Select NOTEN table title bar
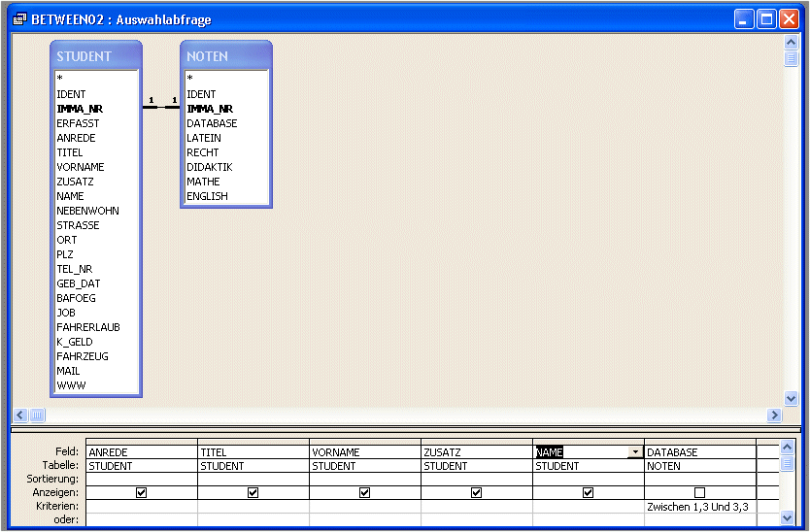This screenshot has width=810, height=532. click(226, 55)
